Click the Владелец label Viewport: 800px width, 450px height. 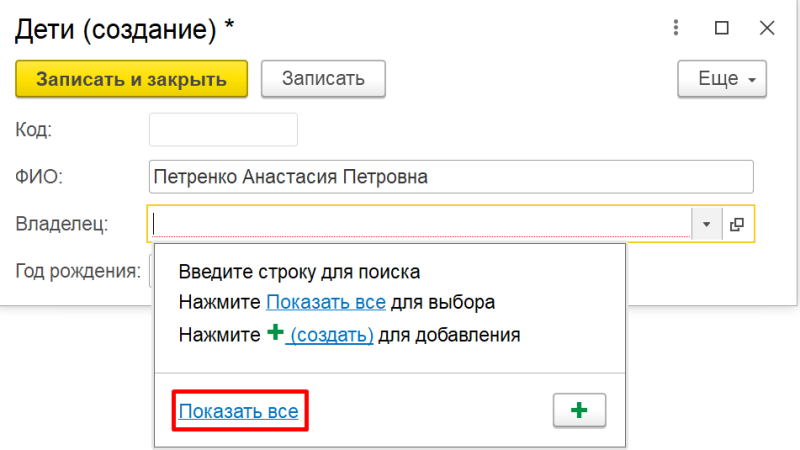[62, 225]
